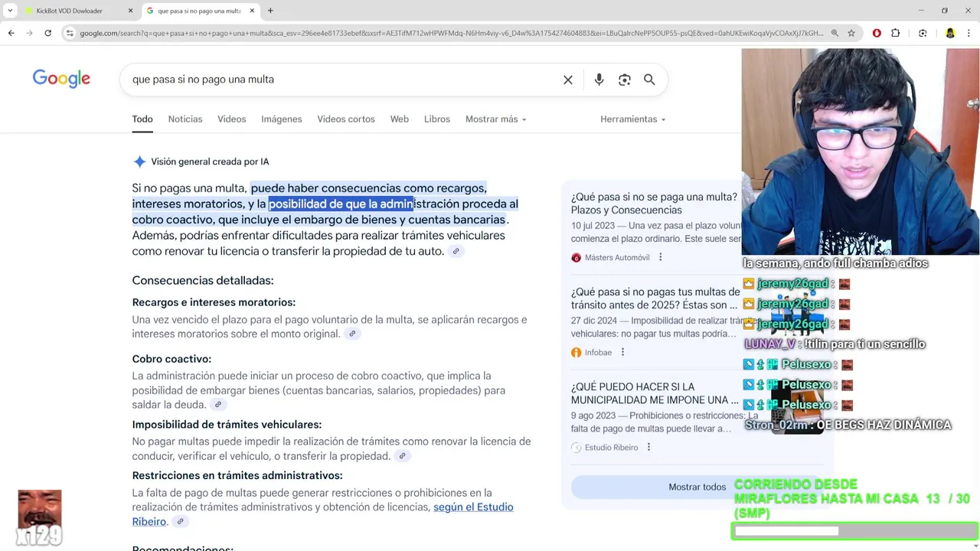Search by image with the camera icon

(625, 80)
